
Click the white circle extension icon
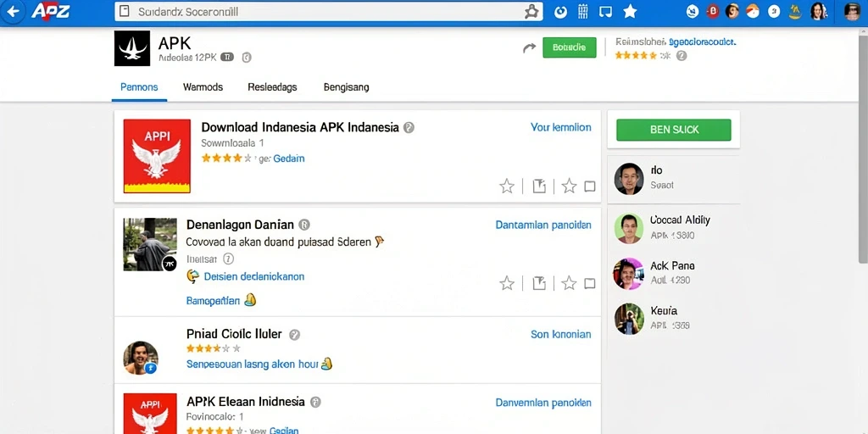click(775, 12)
